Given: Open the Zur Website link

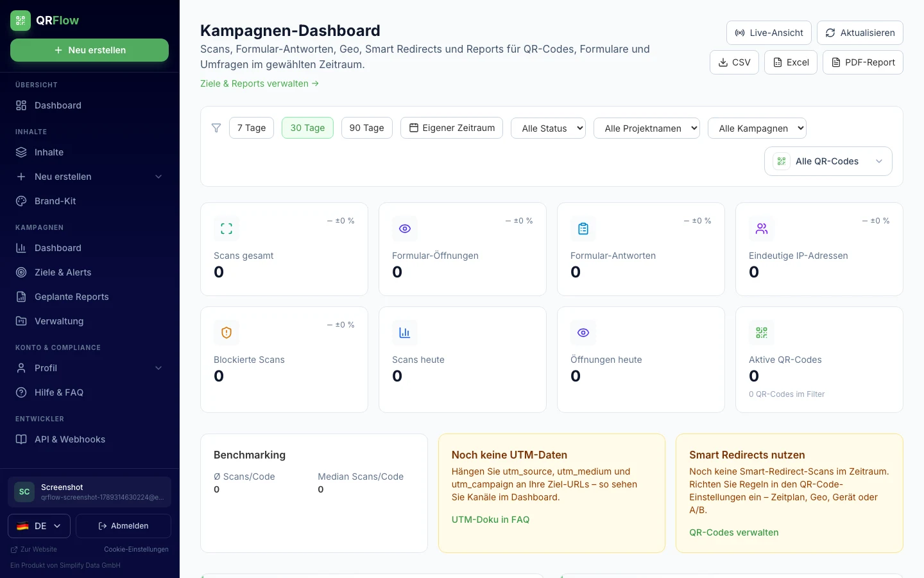Looking at the screenshot, I should [34, 550].
